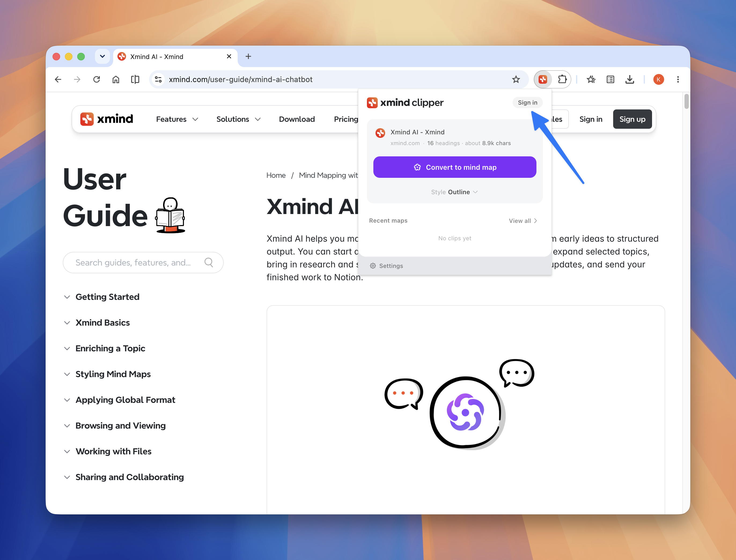Viewport: 736px width, 560px height.
Task: Go back with the back arrow
Action: [x=58, y=79]
